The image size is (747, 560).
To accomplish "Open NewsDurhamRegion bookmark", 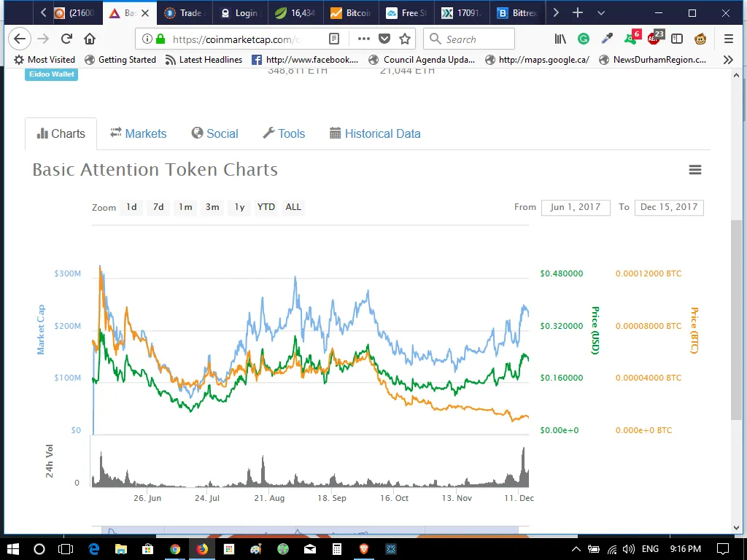I will point(653,60).
